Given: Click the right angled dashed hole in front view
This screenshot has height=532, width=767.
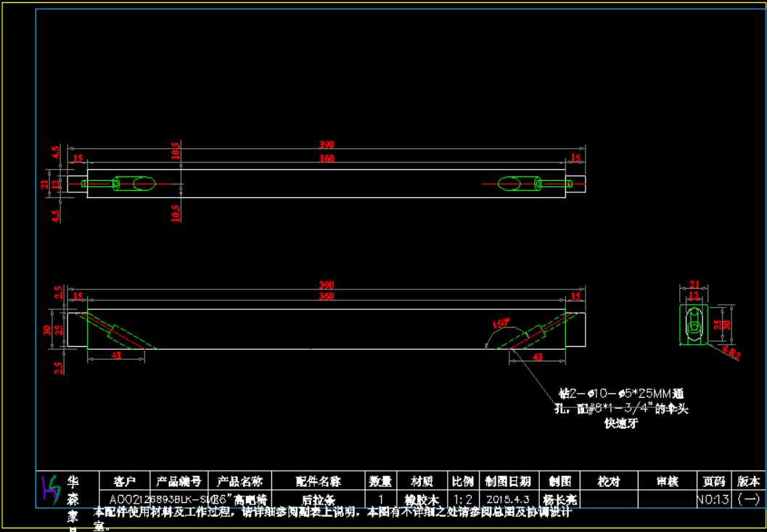Looking at the screenshot, I should click(x=536, y=333).
